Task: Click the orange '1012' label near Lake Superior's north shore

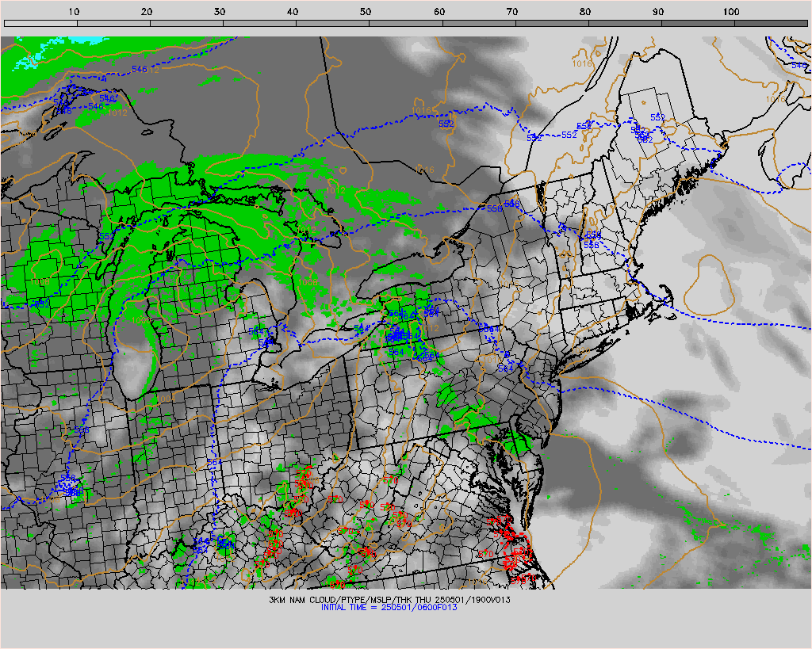Action: tap(117, 113)
